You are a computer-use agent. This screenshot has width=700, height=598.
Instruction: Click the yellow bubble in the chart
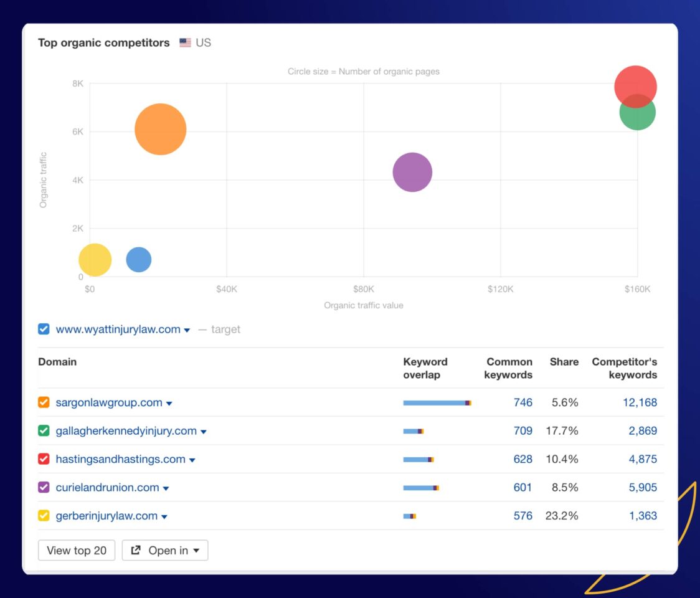pyautogui.click(x=95, y=260)
